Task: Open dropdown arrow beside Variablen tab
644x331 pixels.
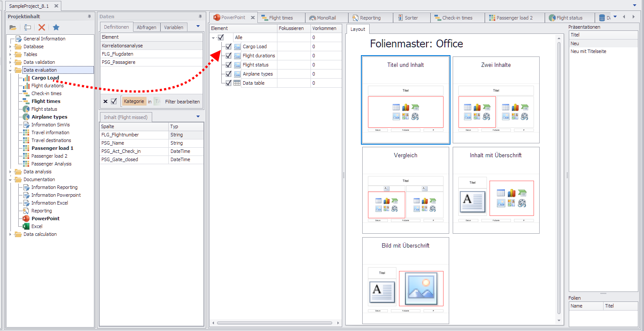Action: pos(198,26)
